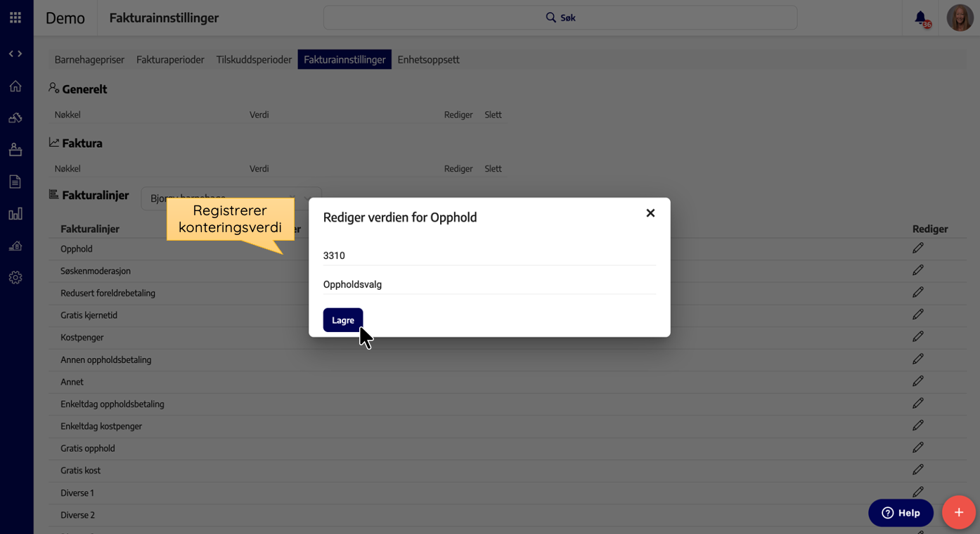This screenshot has width=980, height=534.
Task: Click the Søk search field
Action: click(560, 18)
